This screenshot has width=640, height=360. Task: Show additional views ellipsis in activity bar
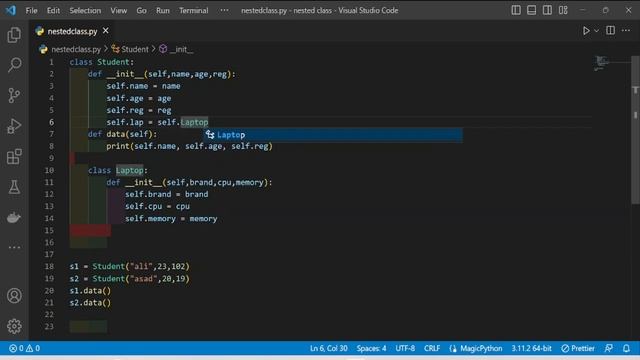point(14,247)
